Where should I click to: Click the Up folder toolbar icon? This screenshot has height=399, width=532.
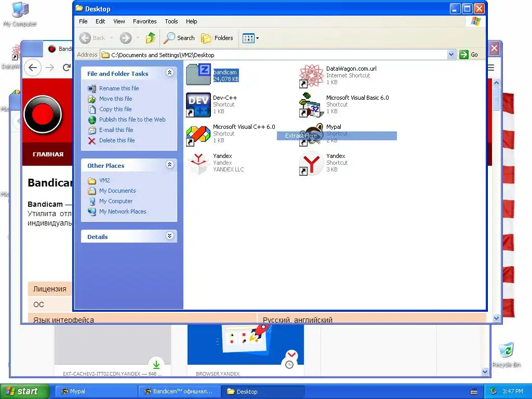151,38
